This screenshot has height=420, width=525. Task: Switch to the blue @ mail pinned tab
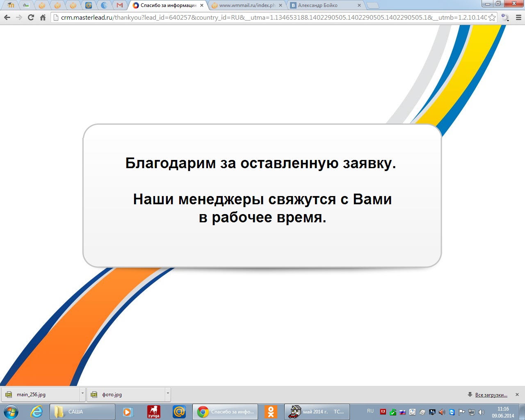click(x=89, y=5)
